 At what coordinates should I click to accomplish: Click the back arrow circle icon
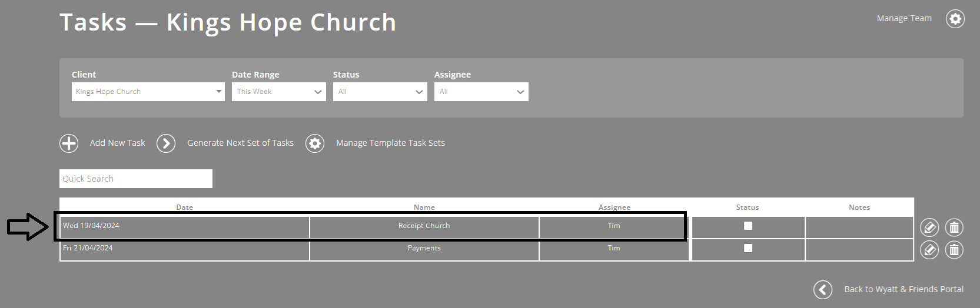click(x=823, y=290)
